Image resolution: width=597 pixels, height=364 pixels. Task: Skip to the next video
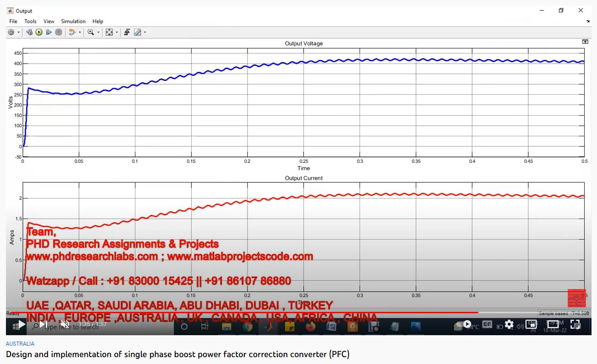click(43, 325)
